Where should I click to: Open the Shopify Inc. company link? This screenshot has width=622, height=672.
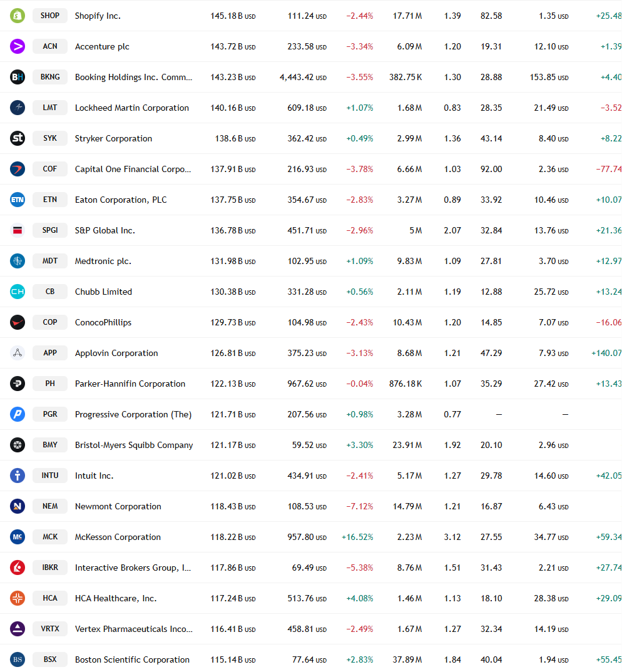[x=98, y=16]
